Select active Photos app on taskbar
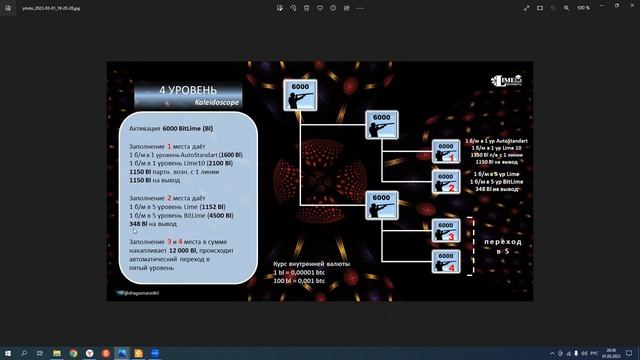The image size is (640, 360). pos(122,353)
